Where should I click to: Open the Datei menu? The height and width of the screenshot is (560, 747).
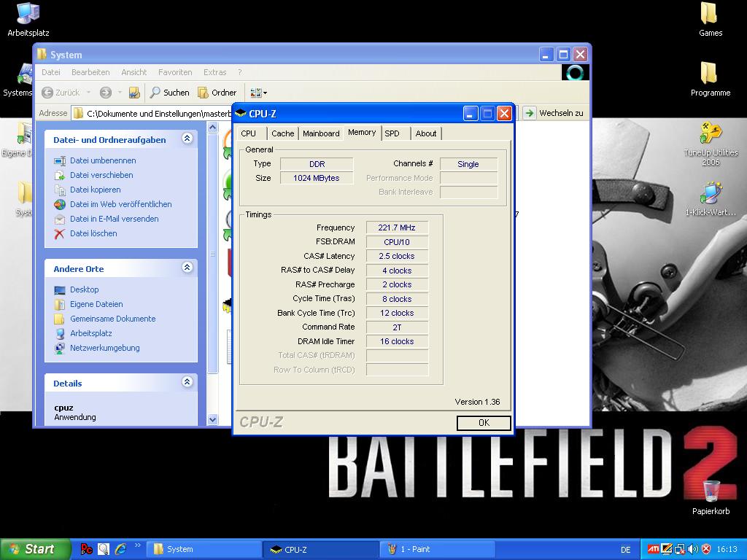point(51,72)
